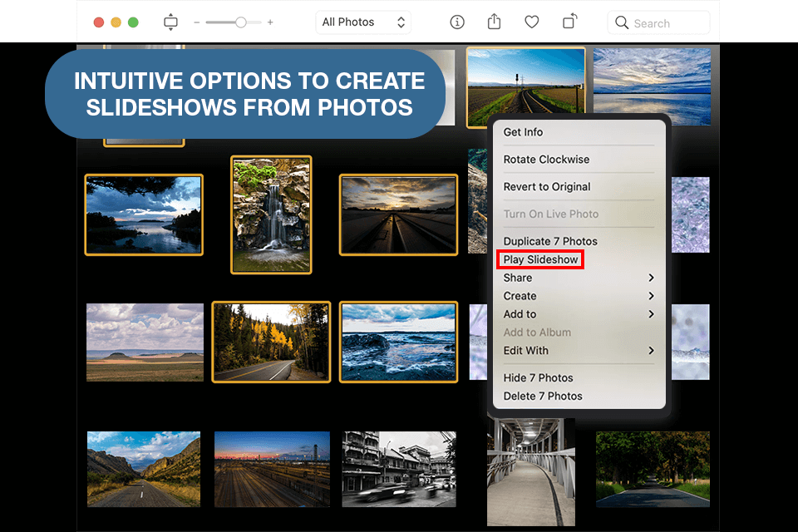This screenshot has width=798, height=532.
Task: Open the Share submenu
Action: [579, 278]
